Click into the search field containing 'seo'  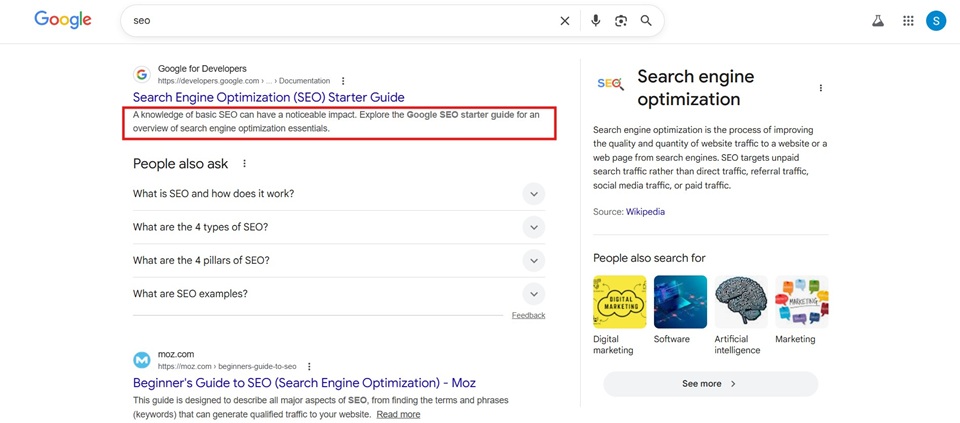[x=343, y=21]
